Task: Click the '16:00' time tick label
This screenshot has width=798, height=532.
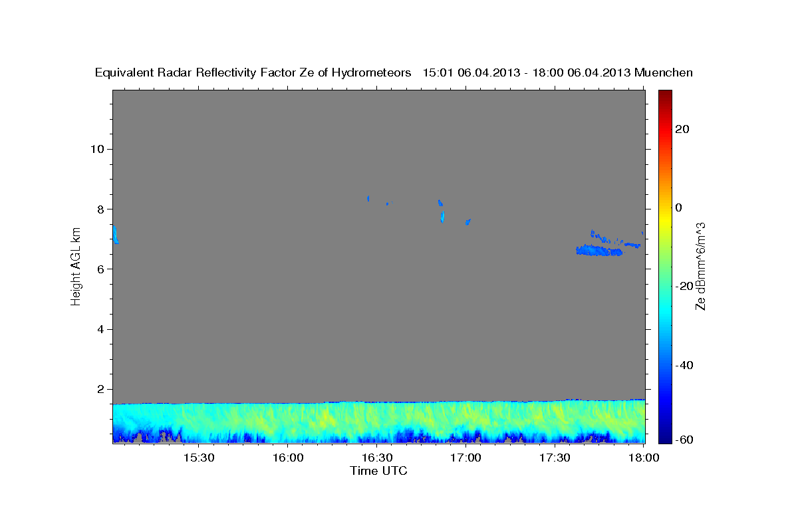Action: pyautogui.click(x=288, y=458)
